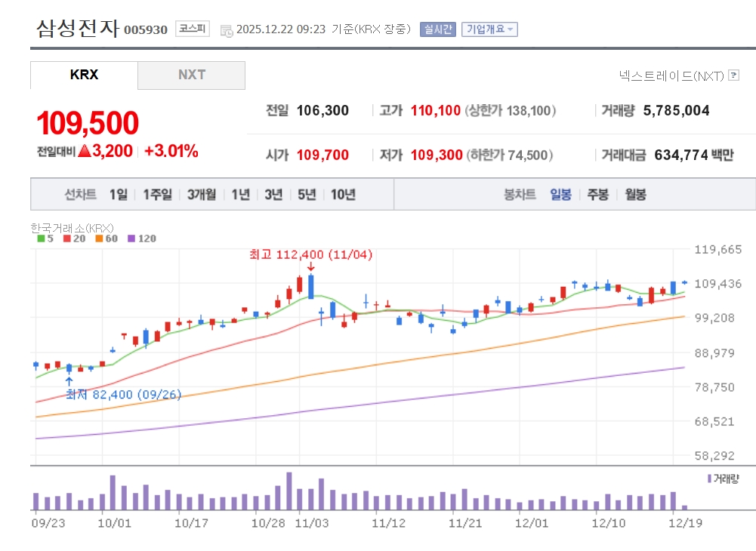The width and height of the screenshot is (756, 551).
Task: Click the 실시간 real-time badge
Action: 438,29
